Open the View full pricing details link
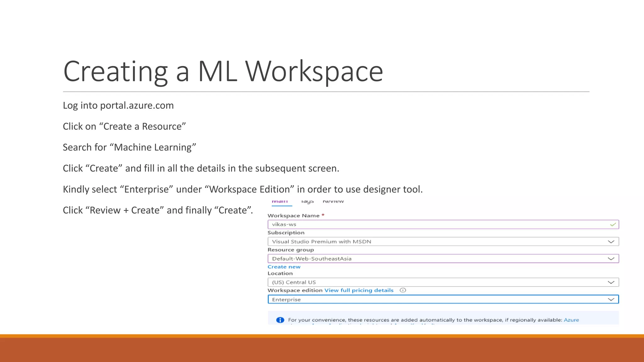 tap(359, 290)
